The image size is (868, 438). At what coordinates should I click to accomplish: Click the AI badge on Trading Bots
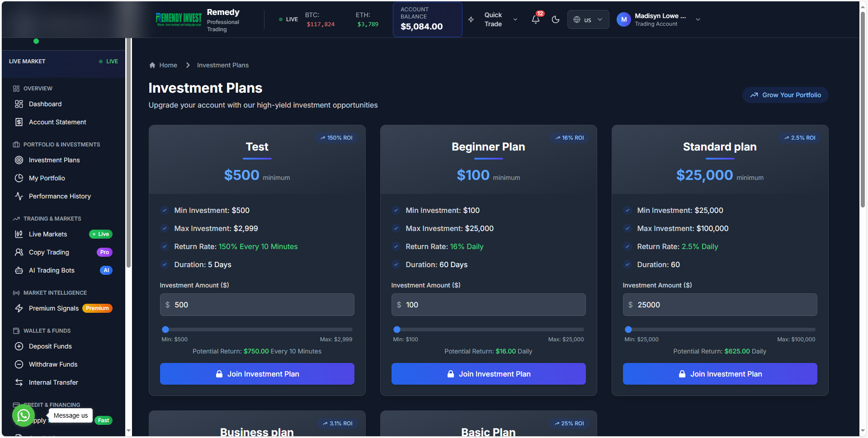pos(106,270)
